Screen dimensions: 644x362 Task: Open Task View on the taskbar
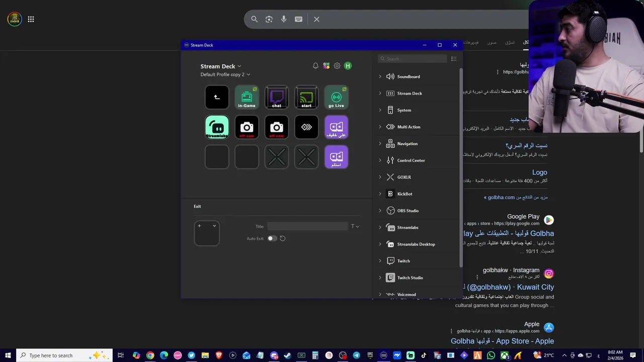[121, 355]
